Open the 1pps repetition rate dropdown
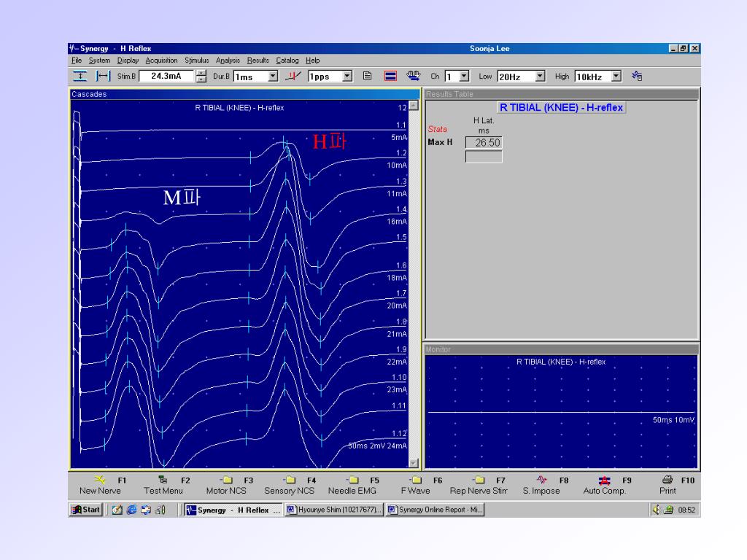 click(347, 76)
